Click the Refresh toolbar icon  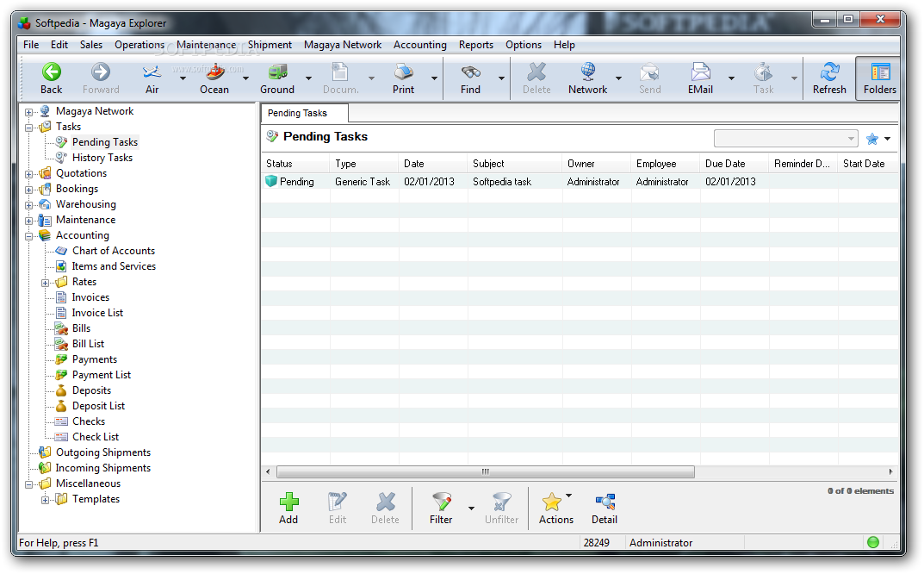pyautogui.click(x=829, y=72)
